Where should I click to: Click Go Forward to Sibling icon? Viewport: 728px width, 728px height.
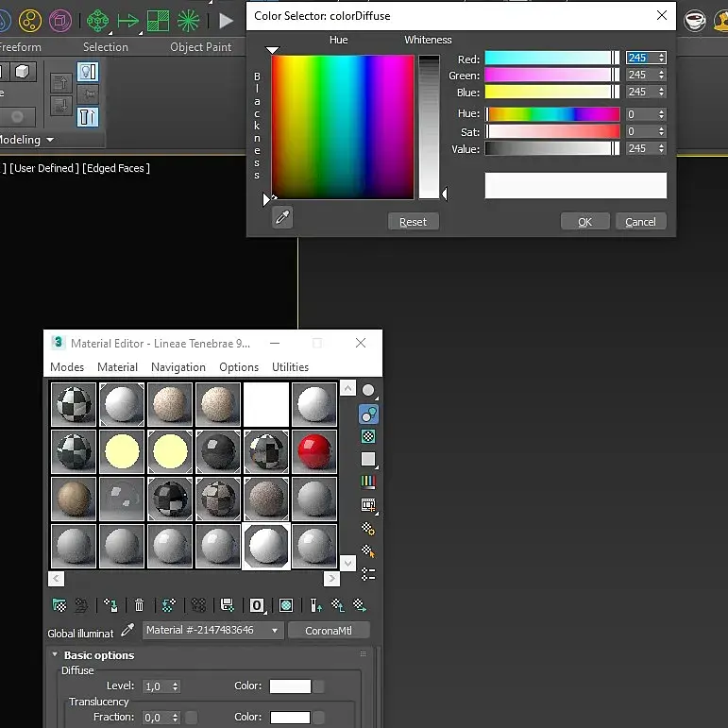point(360,605)
